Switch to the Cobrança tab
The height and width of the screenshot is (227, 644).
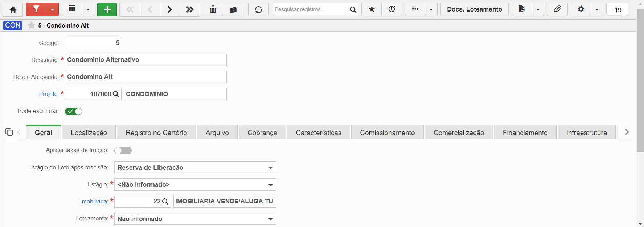click(262, 133)
